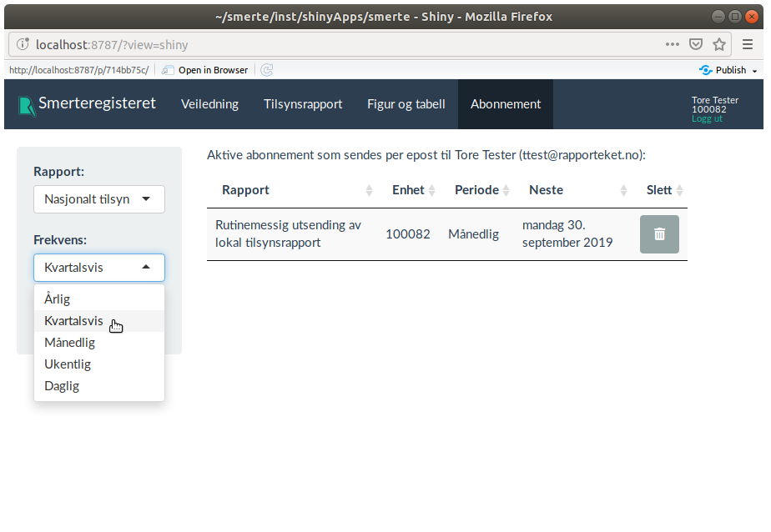Click the Smerteregisteret logo icon
The height and width of the screenshot is (532, 771).
click(27, 106)
